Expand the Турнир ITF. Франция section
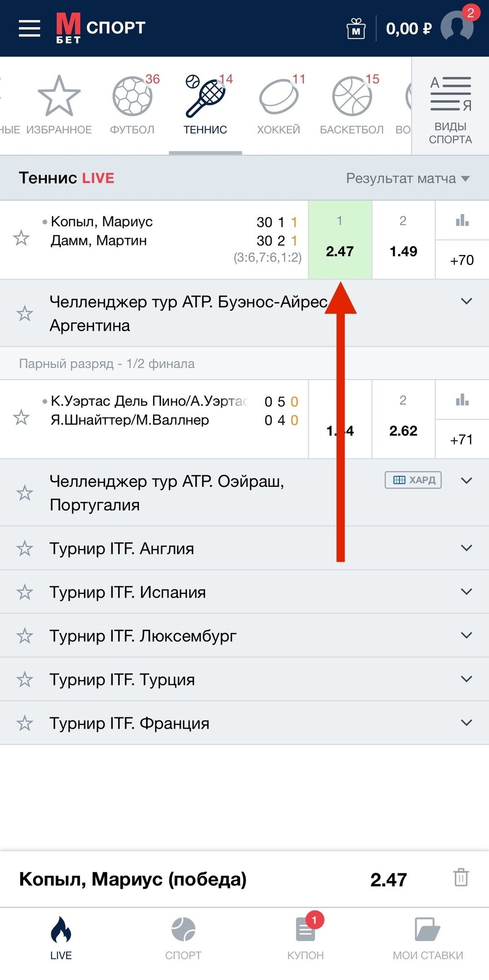Image resolution: width=489 pixels, height=980 pixels. point(466,723)
